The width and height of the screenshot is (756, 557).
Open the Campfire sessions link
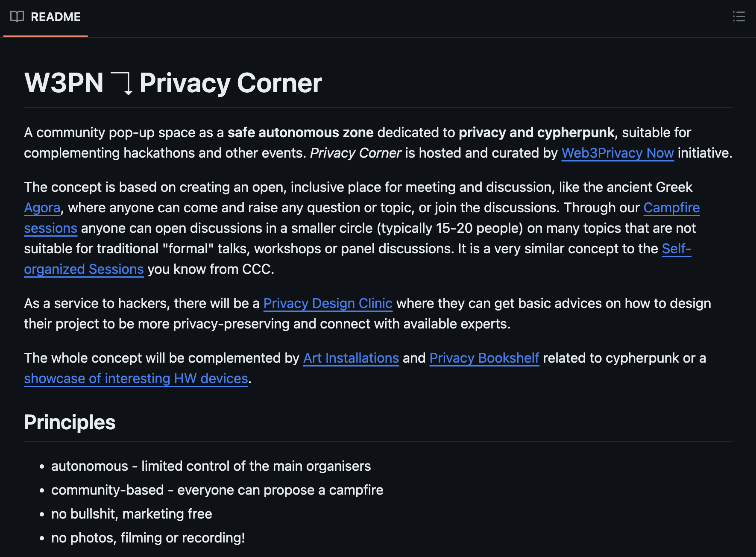(671, 208)
